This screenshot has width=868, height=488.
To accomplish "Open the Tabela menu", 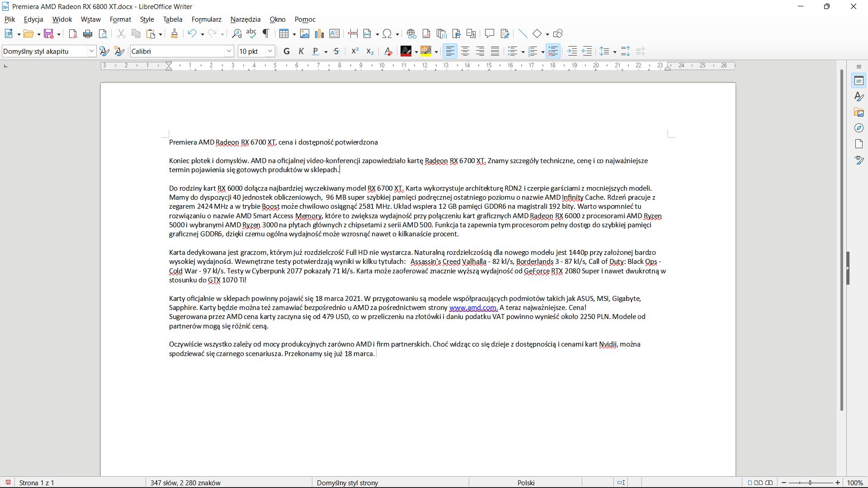I will [173, 19].
